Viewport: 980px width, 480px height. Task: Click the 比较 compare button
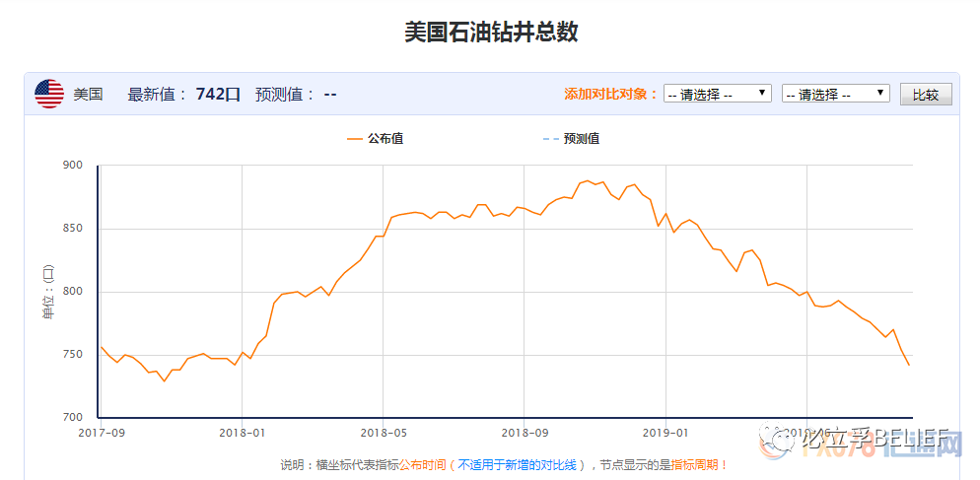[x=926, y=95]
